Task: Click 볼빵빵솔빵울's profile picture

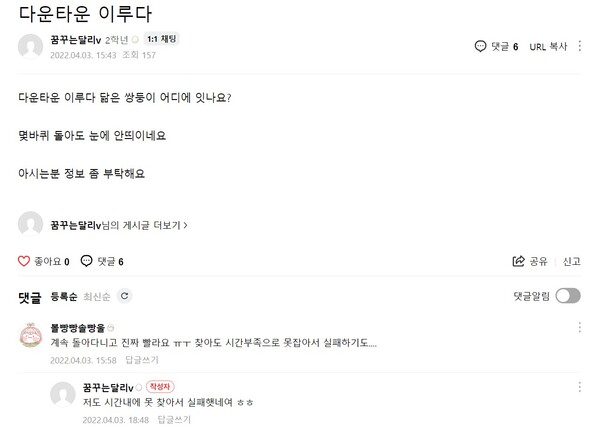Action: 32,339
